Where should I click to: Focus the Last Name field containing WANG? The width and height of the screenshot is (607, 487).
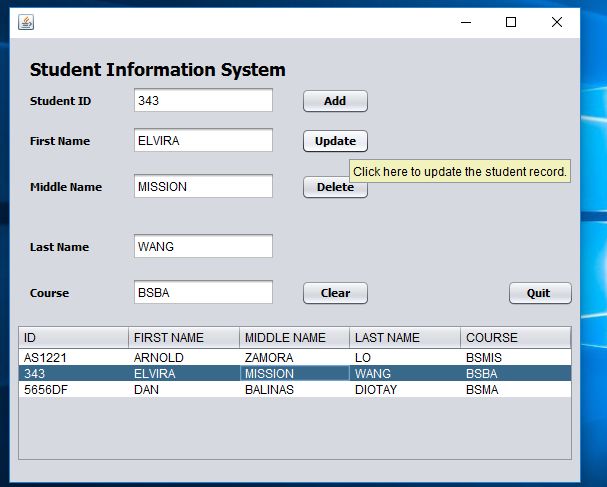click(203, 246)
